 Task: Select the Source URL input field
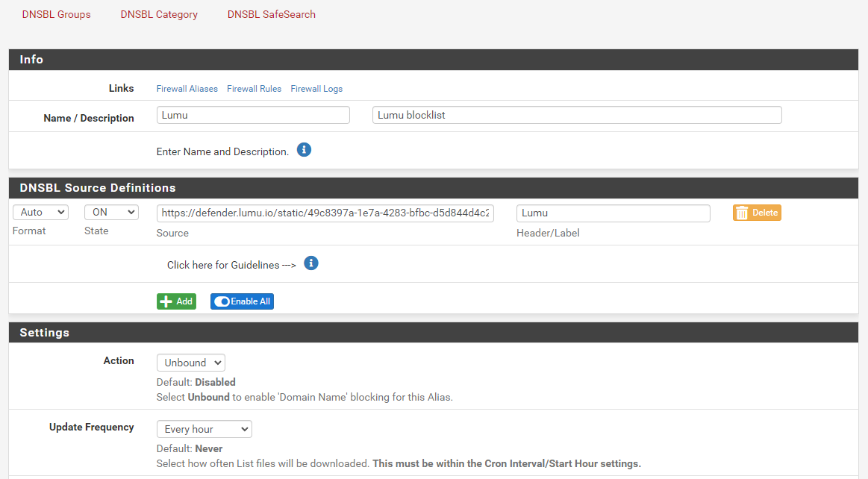click(325, 213)
